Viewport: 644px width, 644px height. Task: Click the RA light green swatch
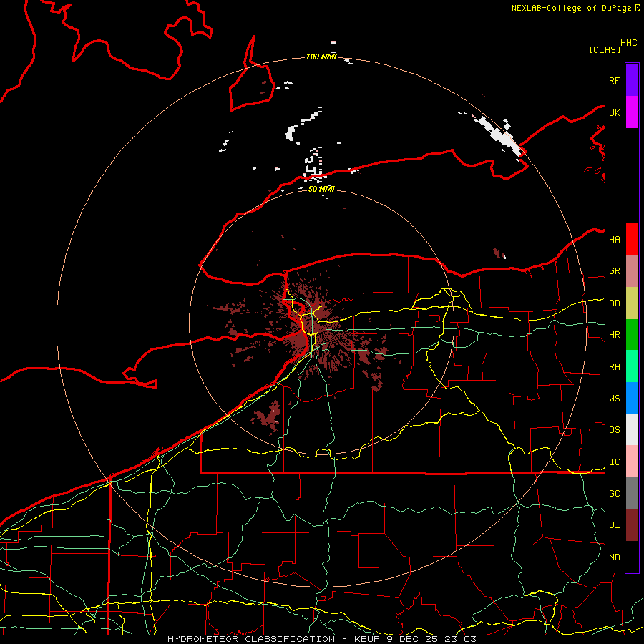tap(632, 366)
